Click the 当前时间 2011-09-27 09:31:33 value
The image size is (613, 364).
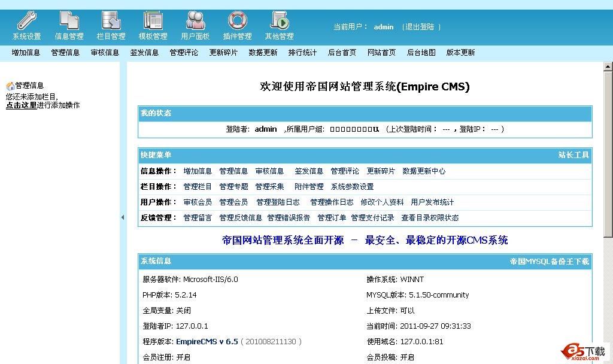(435, 326)
